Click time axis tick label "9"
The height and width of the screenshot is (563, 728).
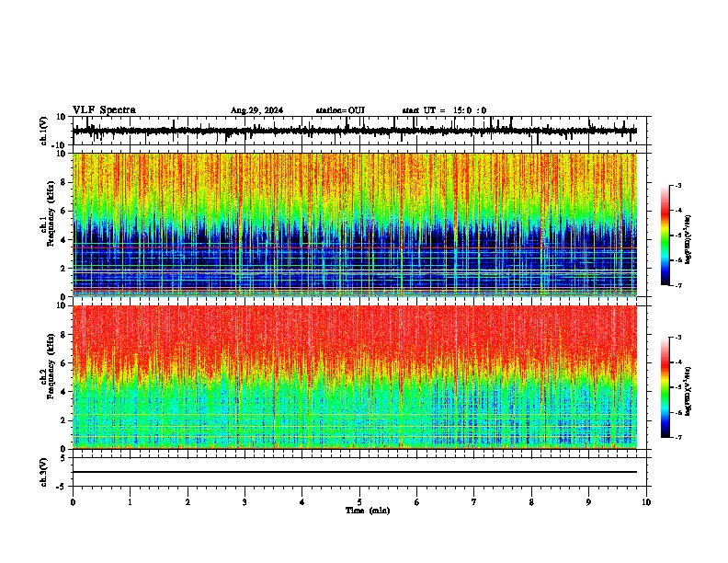pos(588,502)
